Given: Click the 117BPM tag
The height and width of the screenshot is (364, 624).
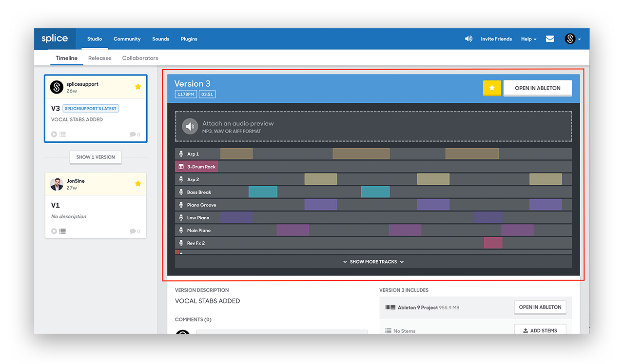Looking at the screenshot, I should point(186,94).
